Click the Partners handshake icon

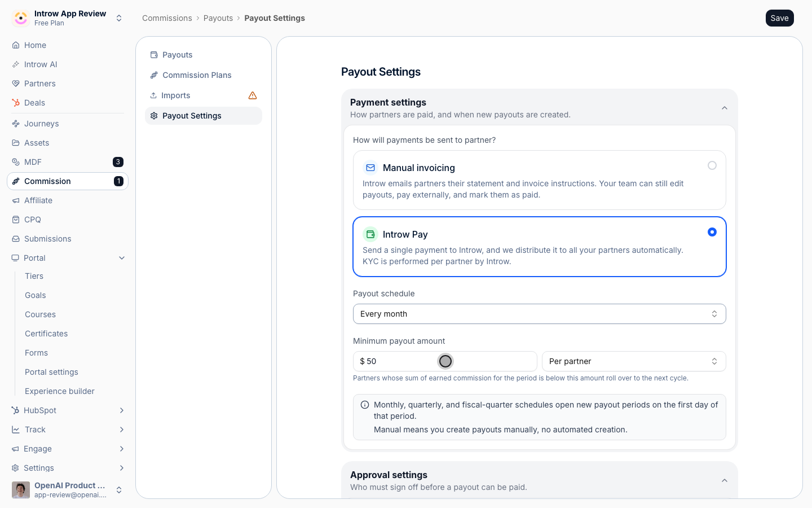coord(16,84)
